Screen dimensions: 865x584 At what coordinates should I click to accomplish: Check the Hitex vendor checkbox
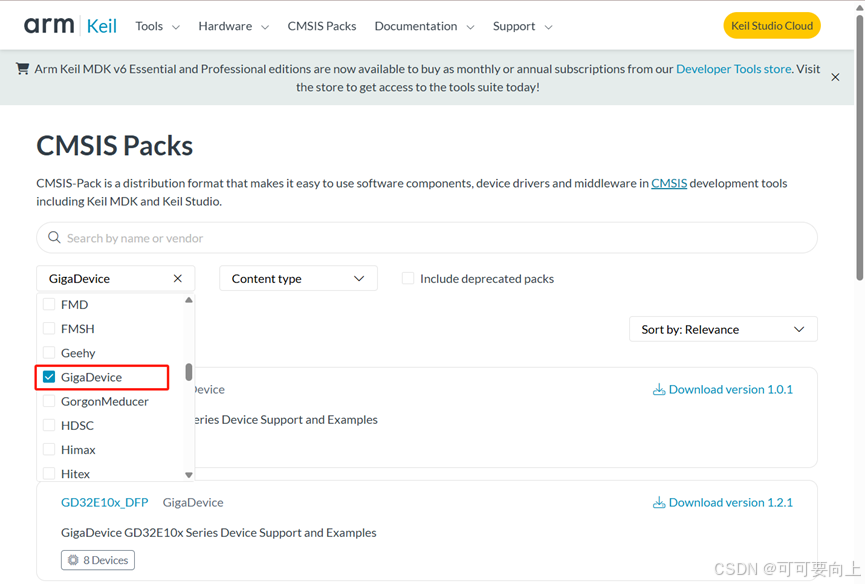point(49,474)
